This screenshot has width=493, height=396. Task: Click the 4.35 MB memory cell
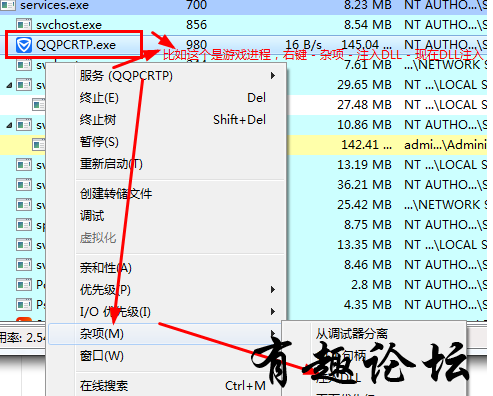(x=368, y=305)
